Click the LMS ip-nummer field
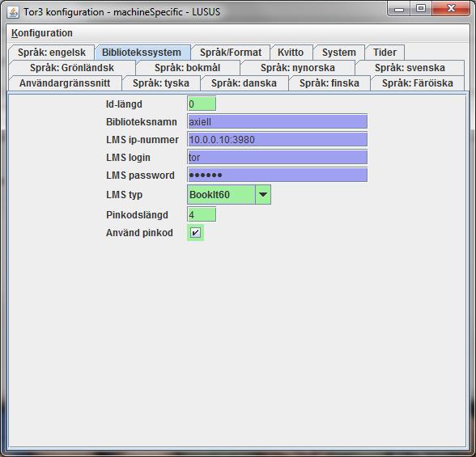476x457 pixels. 277,139
